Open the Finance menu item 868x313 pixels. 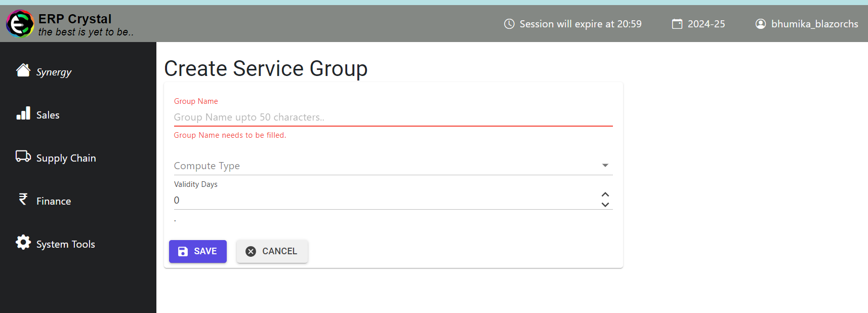pos(54,201)
